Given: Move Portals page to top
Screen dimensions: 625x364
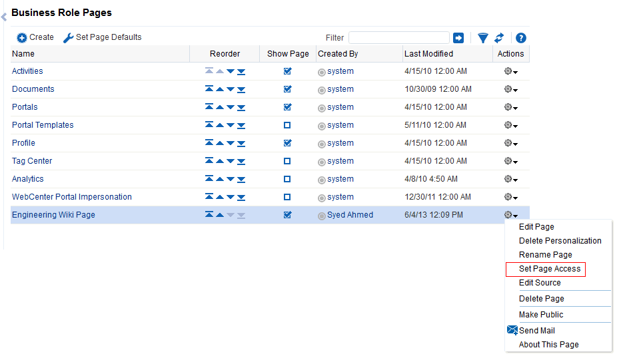Looking at the screenshot, I should click(x=209, y=106).
